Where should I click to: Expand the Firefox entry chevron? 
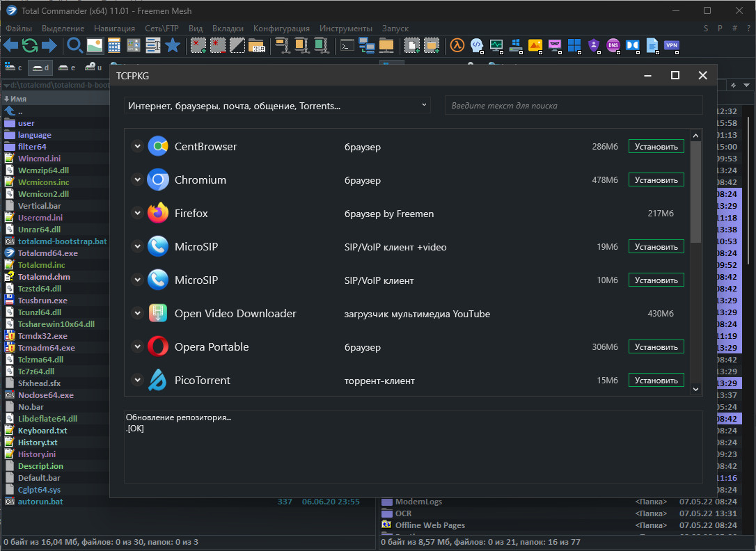[x=137, y=214]
